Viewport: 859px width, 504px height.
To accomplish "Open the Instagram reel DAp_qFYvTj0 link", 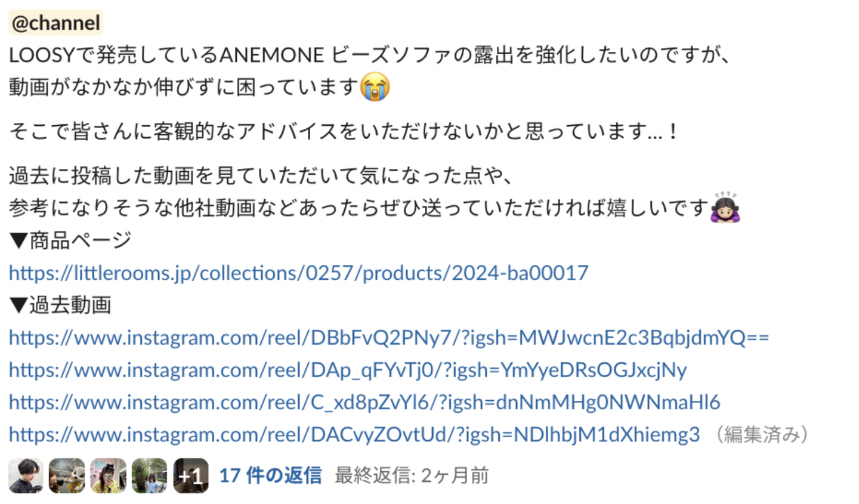I will pos(348,370).
